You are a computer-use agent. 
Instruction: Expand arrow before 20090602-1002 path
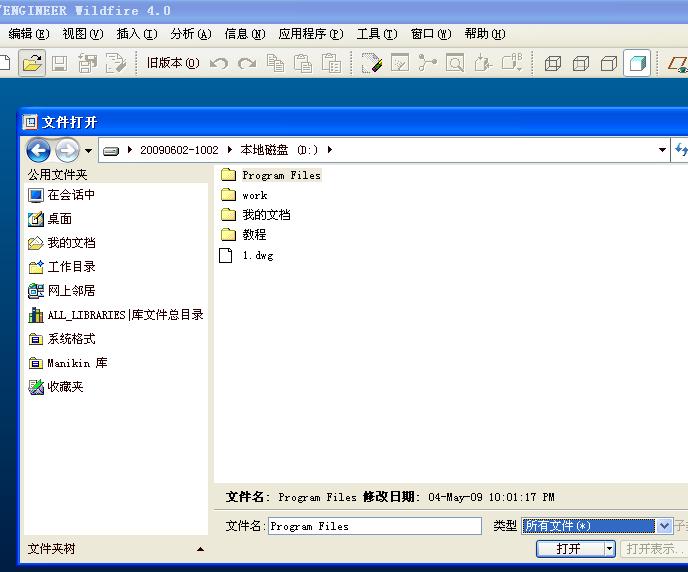coord(130,150)
